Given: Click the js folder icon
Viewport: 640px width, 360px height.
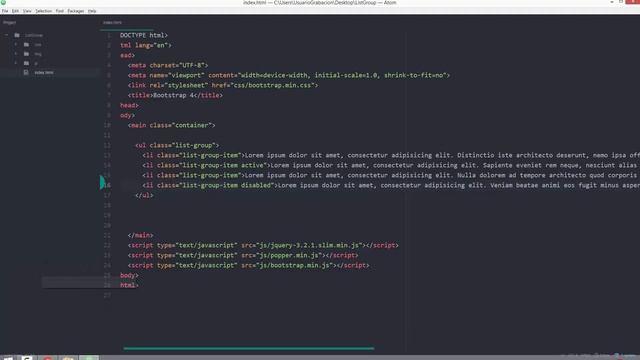Looking at the screenshot, I should [26, 63].
